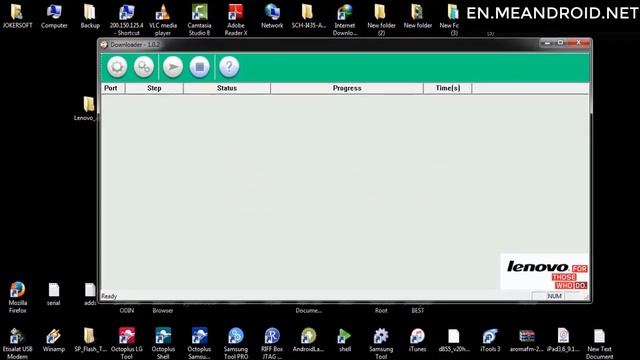Minimize the Downloader window
640x360 pixels.
pyautogui.click(x=547, y=43)
